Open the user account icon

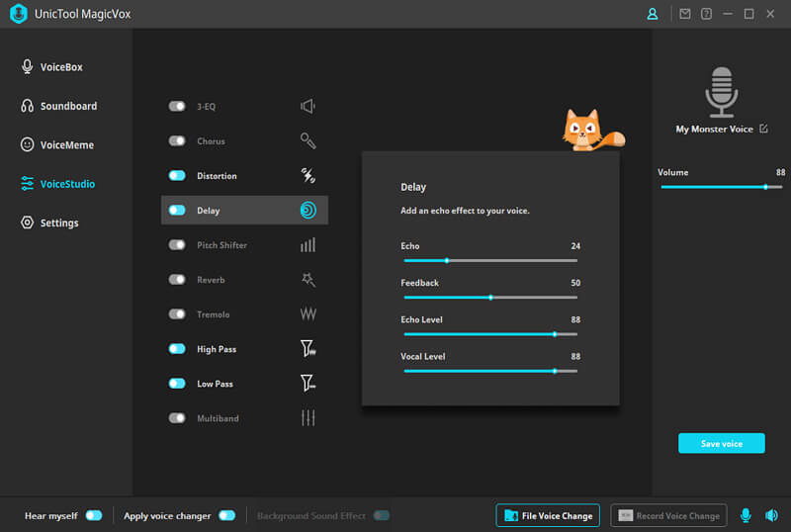click(x=653, y=14)
